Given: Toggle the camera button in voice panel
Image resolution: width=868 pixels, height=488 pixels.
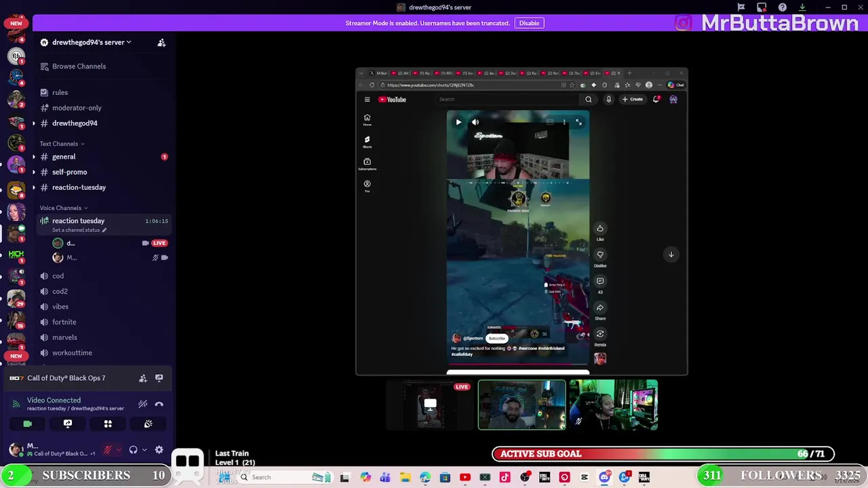Looking at the screenshot, I should [x=28, y=424].
